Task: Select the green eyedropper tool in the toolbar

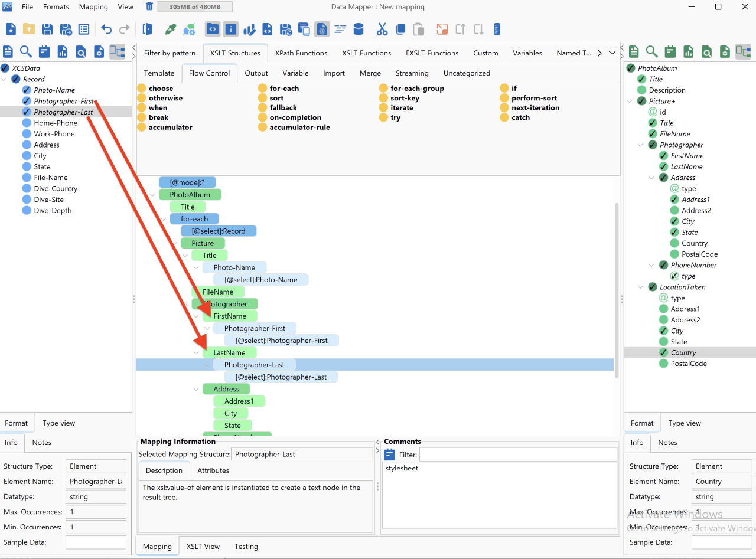Action: 171,29
